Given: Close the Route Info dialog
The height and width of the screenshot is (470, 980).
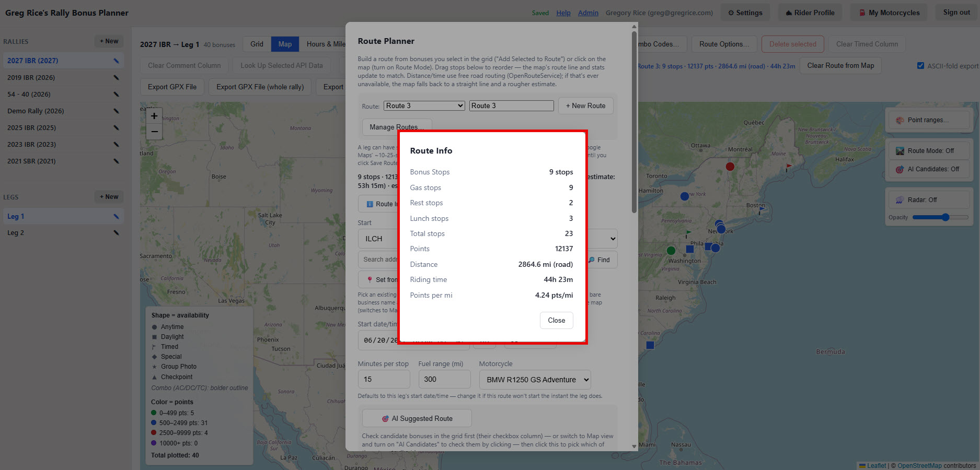Looking at the screenshot, I should (x=556, y=320).
